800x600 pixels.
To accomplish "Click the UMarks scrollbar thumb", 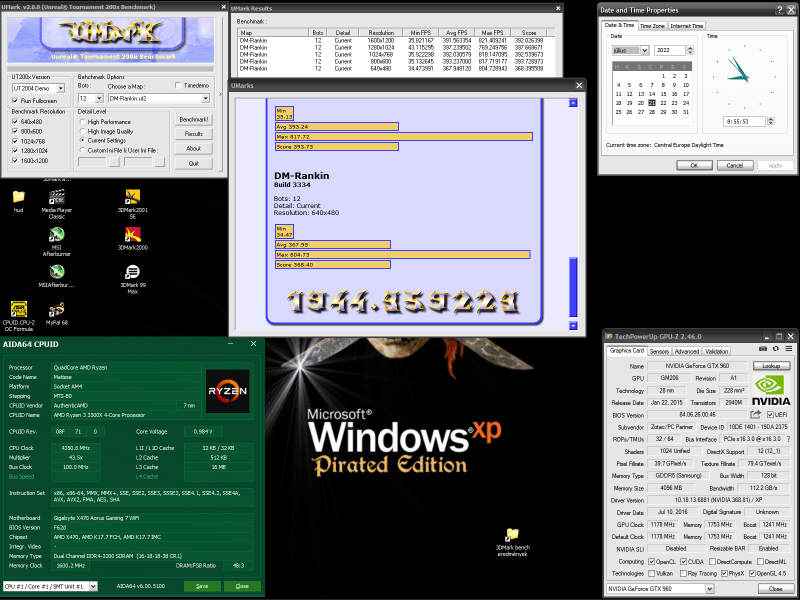I will click(x=573, y=287).
